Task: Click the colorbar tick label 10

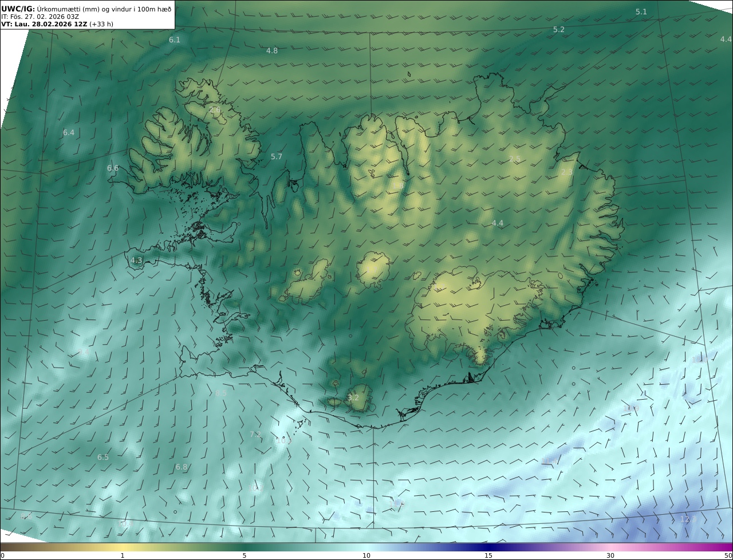Action: point(366,555)
